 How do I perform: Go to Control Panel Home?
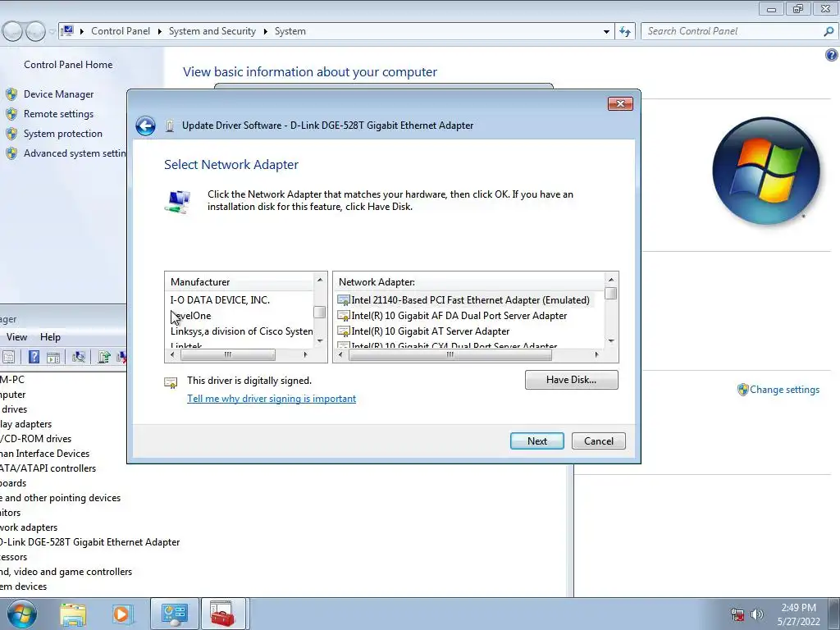pos(68,65)
